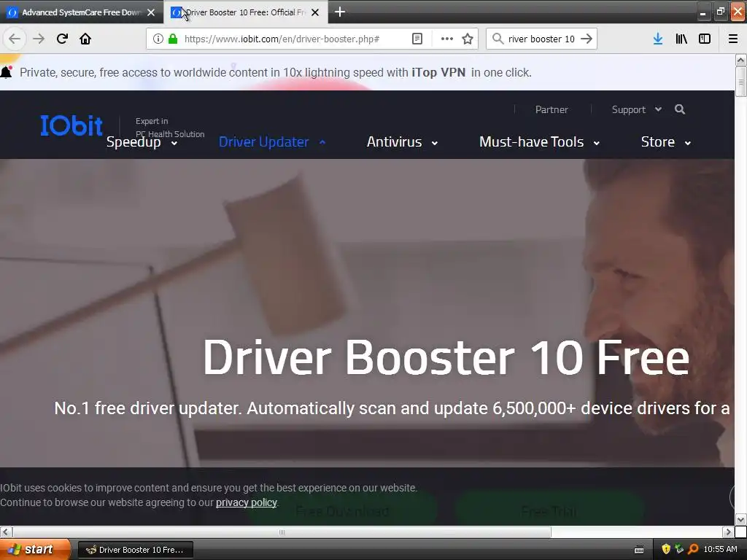Viewport: 747px width, 560px height.
Task: Show site information icon in address bar
Action: tap(158, 39)
